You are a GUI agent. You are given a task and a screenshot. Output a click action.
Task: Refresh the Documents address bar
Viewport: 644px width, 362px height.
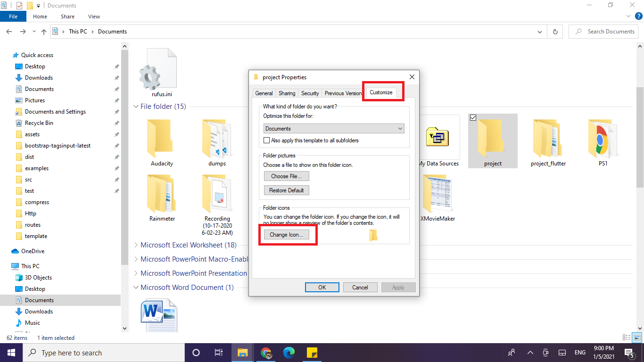tap(555, 32)
